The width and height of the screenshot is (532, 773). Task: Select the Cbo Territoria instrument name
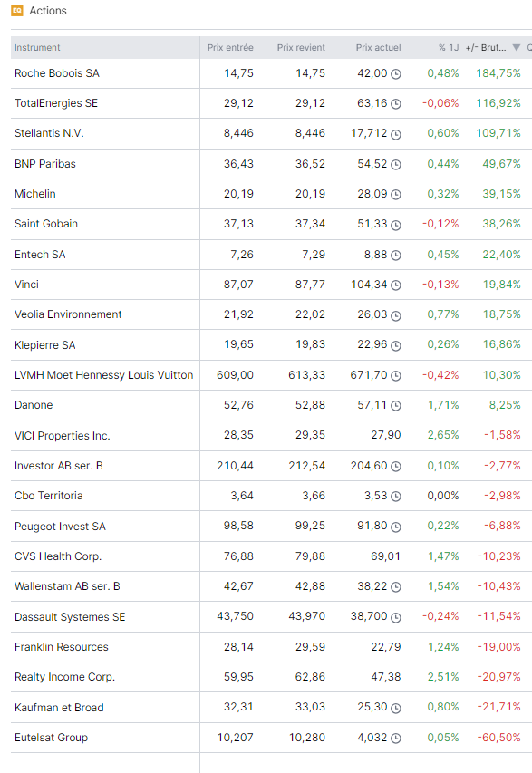click(48, 496)
